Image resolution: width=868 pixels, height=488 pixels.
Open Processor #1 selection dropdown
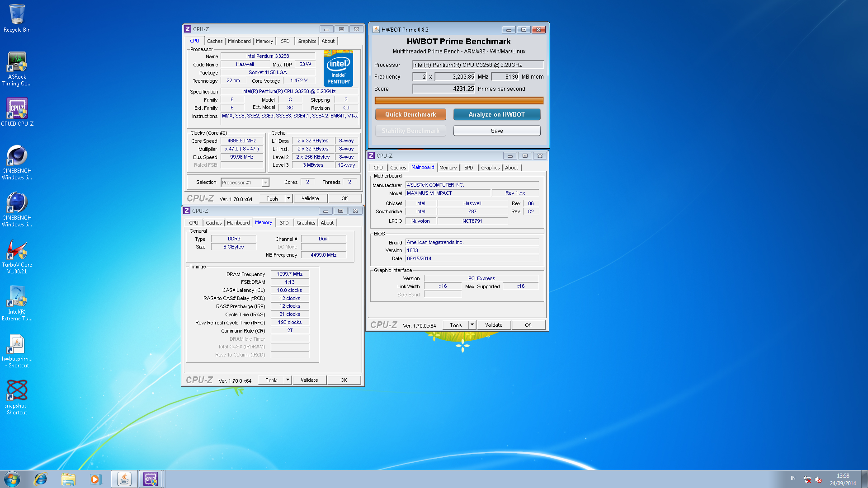(245, 183)
